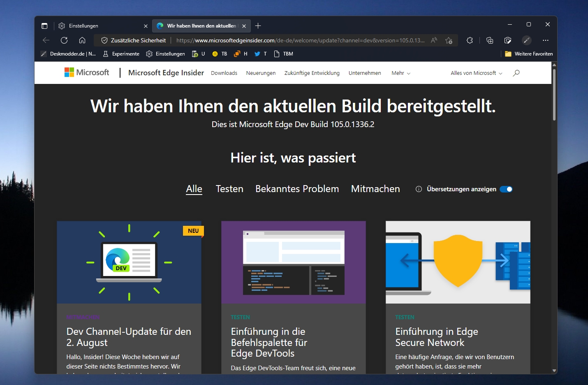Click the 'Hier ist, was passiert' heading
588x385 pixels.
point(293,158)
